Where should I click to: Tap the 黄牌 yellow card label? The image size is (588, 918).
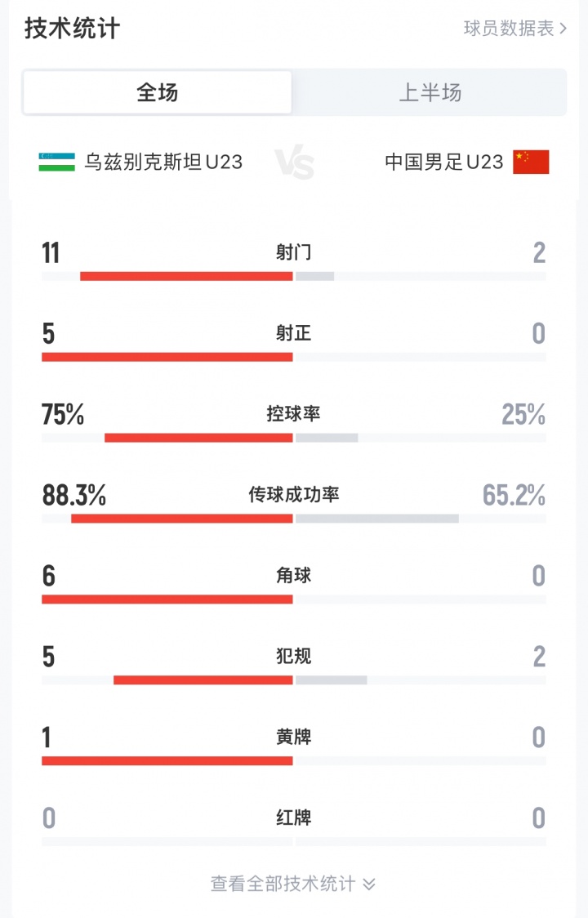click(x=294, y=738)
